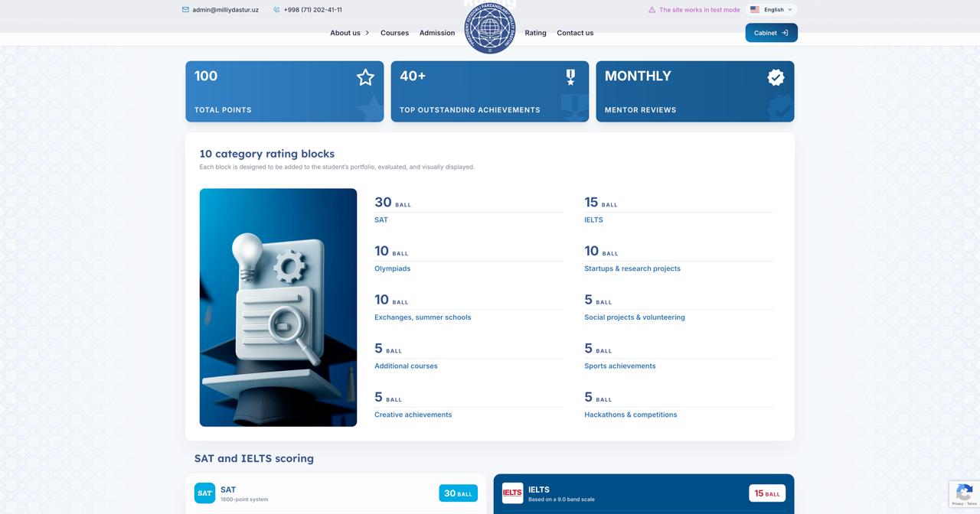Screen dimensions: 980x514
Task: Click the test mode warning triangle icon
Action: point(652,10)
